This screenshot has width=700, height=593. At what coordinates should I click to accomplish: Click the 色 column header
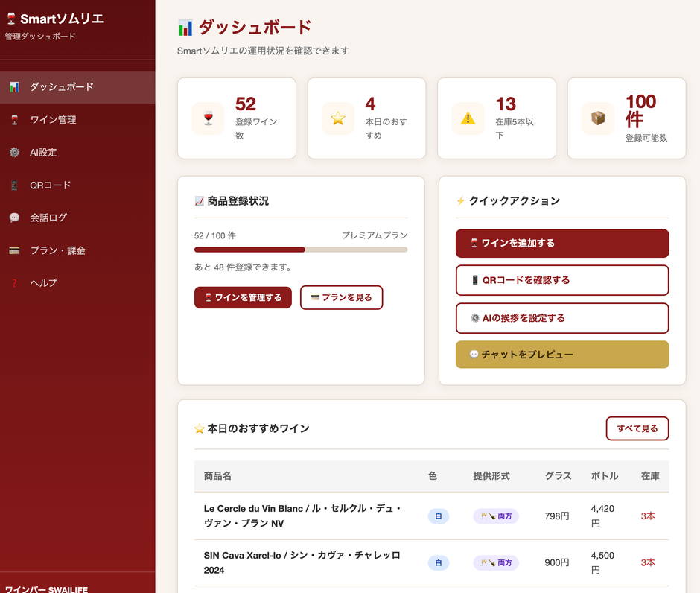point(433,476)
